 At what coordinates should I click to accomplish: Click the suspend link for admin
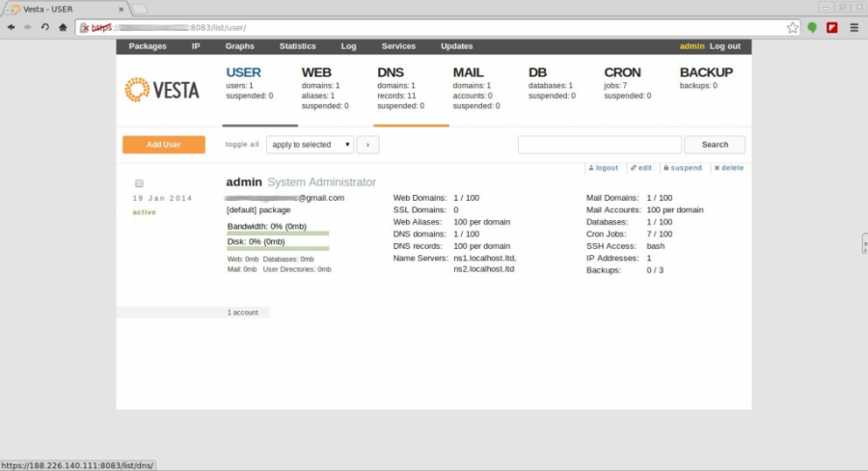tap(683, 168)
